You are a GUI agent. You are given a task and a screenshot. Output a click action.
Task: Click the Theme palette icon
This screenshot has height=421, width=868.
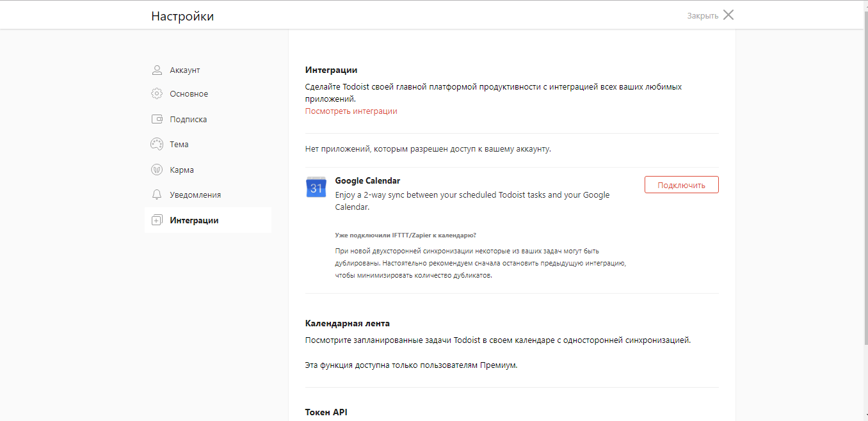157,144
